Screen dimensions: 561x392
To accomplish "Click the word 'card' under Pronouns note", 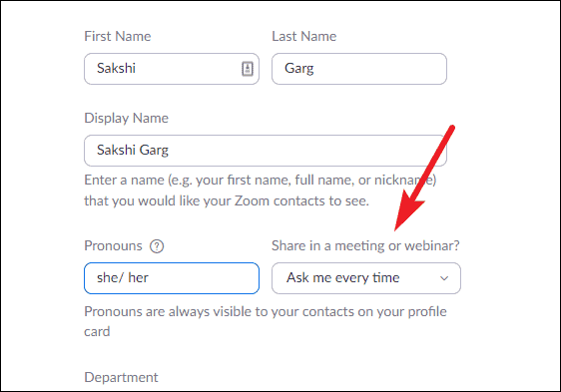I will coord(97,332).
